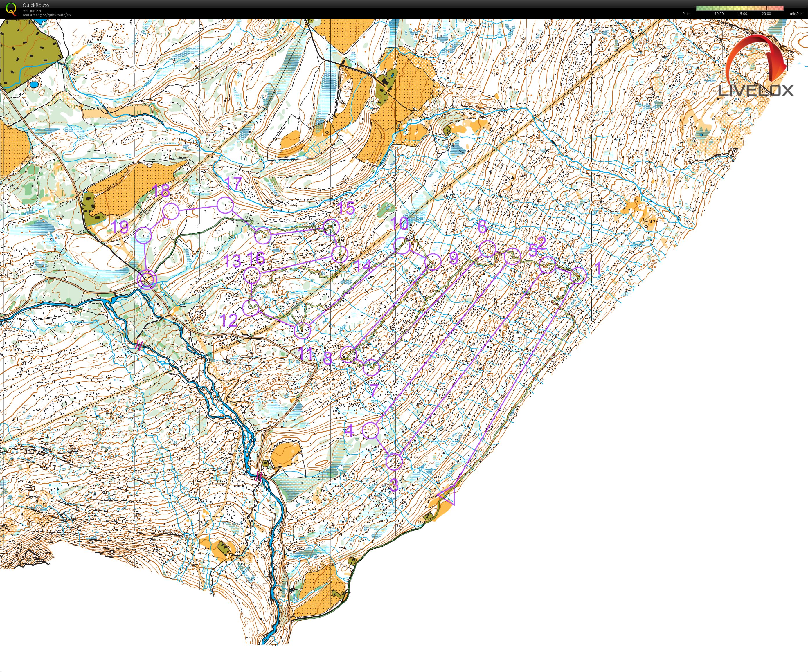
Task: Select the control 10 circle
Action: tap(402, 246)
